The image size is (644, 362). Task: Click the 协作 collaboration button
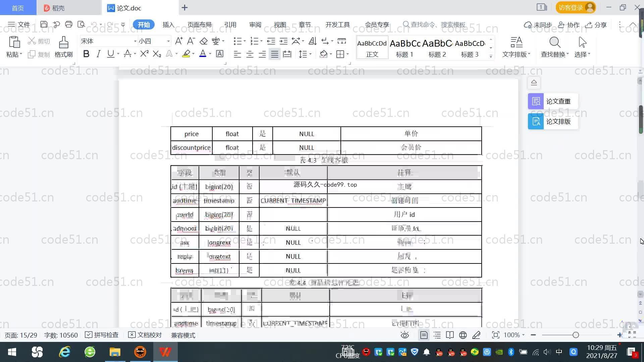point(569,25)
